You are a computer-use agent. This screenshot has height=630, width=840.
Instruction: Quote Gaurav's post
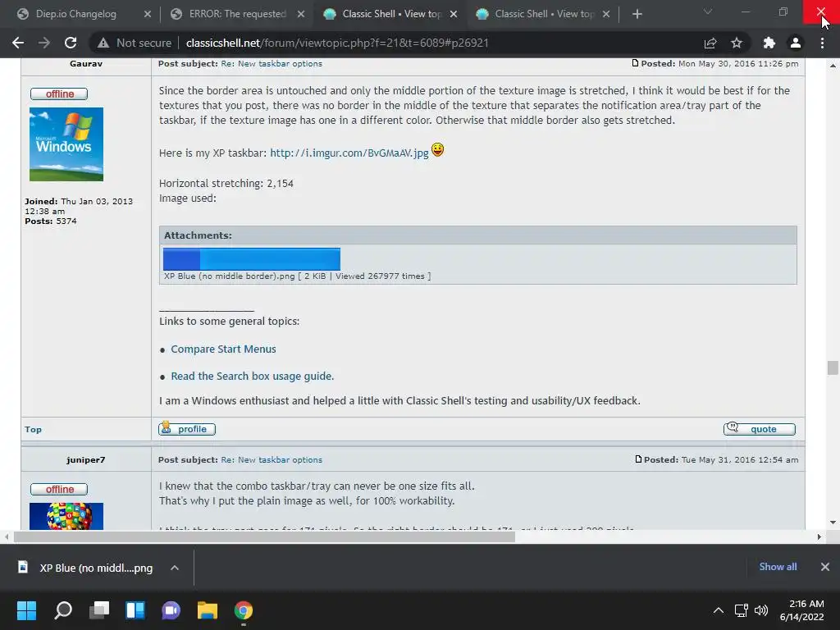coord(759,428)
